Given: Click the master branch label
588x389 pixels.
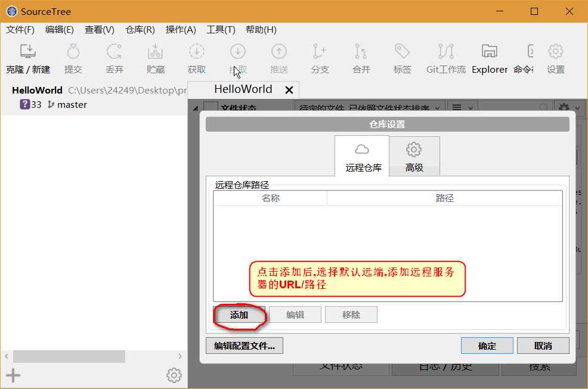Looking at the screenshot, I should point(72,105).
